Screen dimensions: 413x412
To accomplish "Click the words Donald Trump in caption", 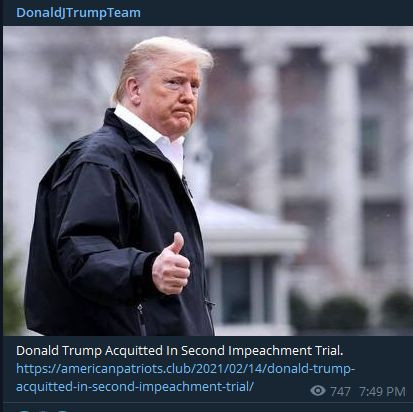I will tap(59, 351).
